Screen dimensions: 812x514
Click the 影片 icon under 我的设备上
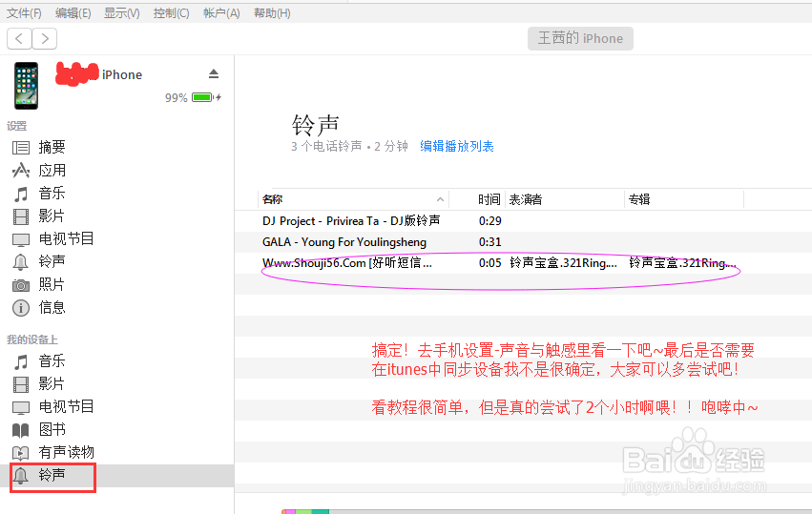click(x=21, y=384)
